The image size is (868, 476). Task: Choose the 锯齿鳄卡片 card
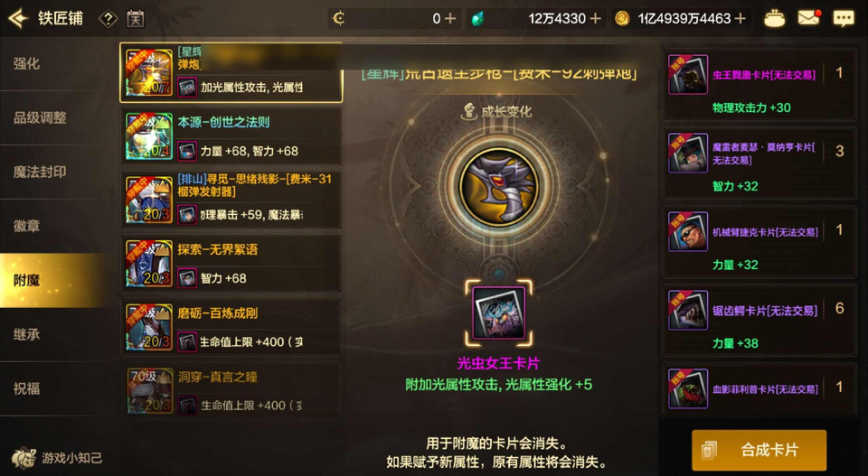pyautogui.click(x=759, y=320)
